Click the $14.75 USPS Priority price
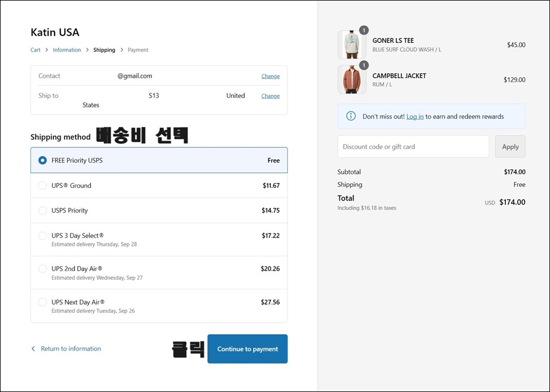This screenshot has height=392, width=550. click(270, 210)
